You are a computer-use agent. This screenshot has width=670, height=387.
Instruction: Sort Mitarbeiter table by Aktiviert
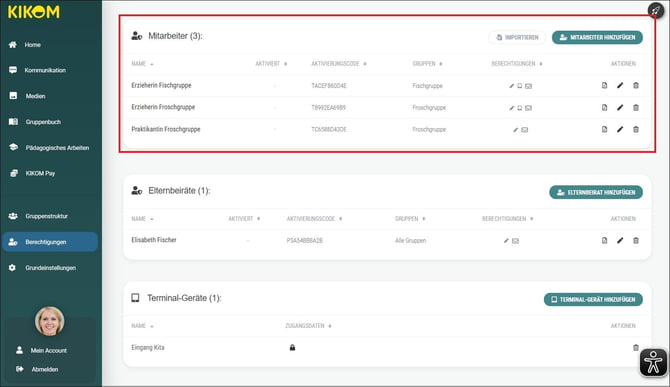tap(271, 64)
